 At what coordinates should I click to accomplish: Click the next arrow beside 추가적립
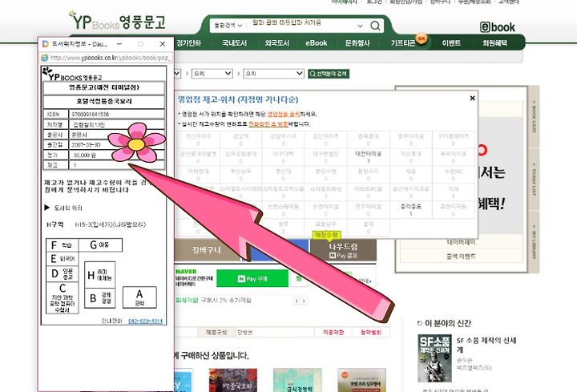304,301
